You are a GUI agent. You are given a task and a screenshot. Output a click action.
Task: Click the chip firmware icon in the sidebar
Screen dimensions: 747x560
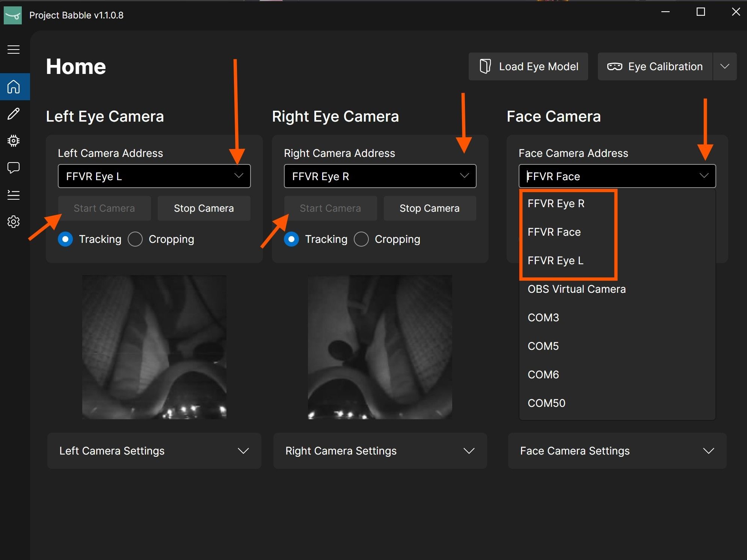point(14,140)
